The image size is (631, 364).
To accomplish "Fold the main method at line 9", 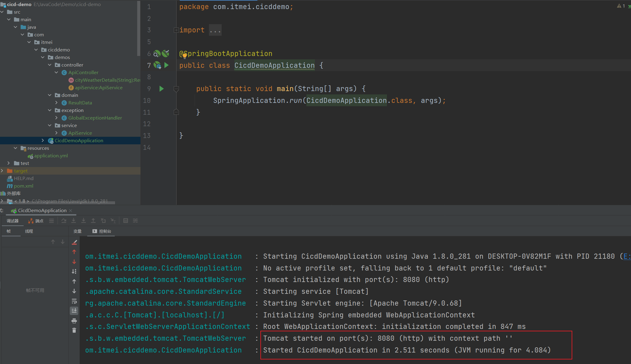I will (x=176, y=89).
